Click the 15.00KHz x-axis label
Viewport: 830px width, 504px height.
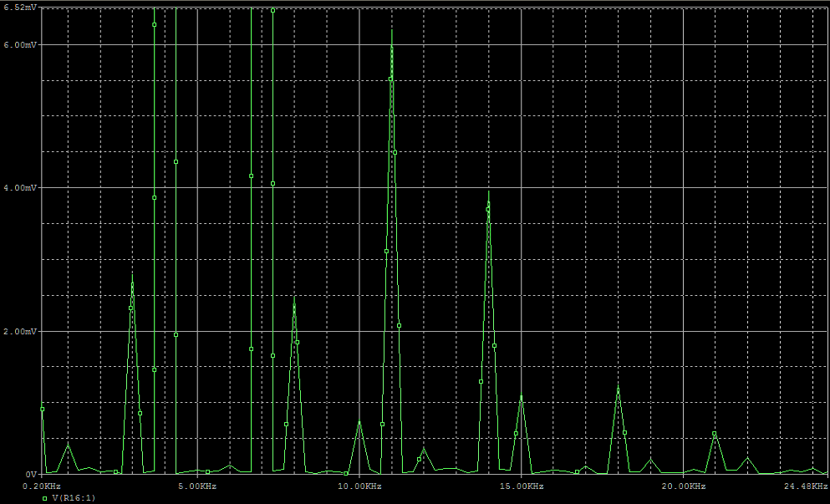[522, 486]
